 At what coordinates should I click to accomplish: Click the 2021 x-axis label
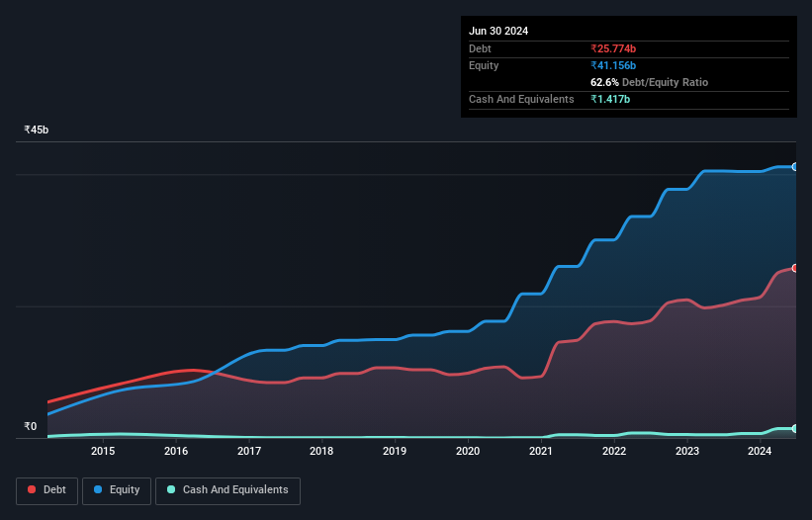pyautogui.click(x=541, y=451)
